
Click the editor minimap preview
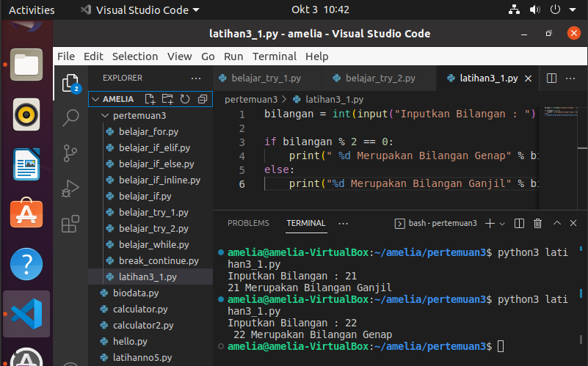pyautogui.click(x=559, y=111)
